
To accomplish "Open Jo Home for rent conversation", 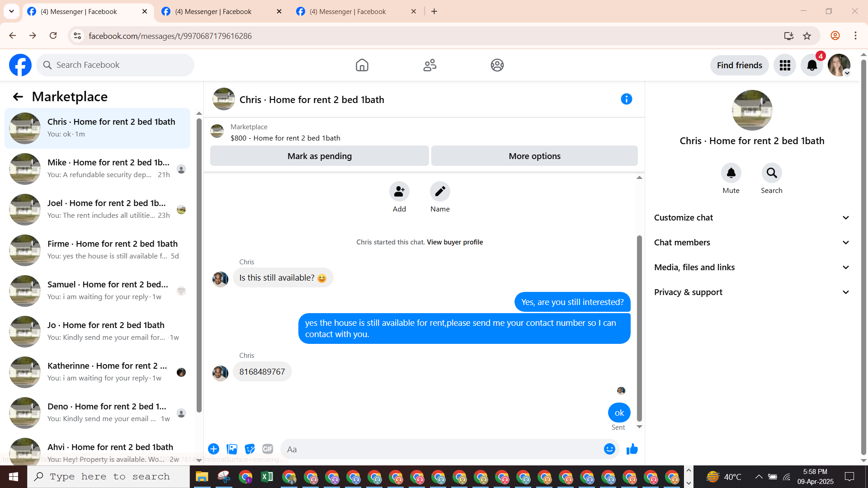I will pyautogui.click(x=97, y=332).
